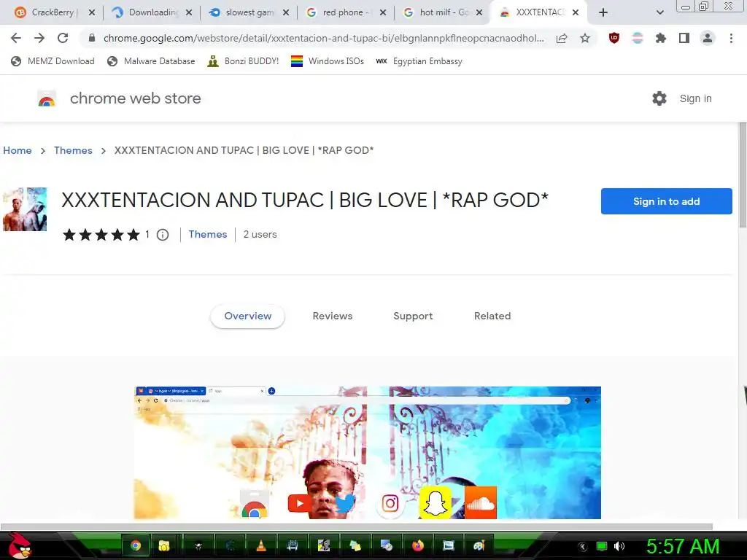Switch to the slowest gam tab
Image resolution: width=747 pixels, height=560 pixels.
249,12
